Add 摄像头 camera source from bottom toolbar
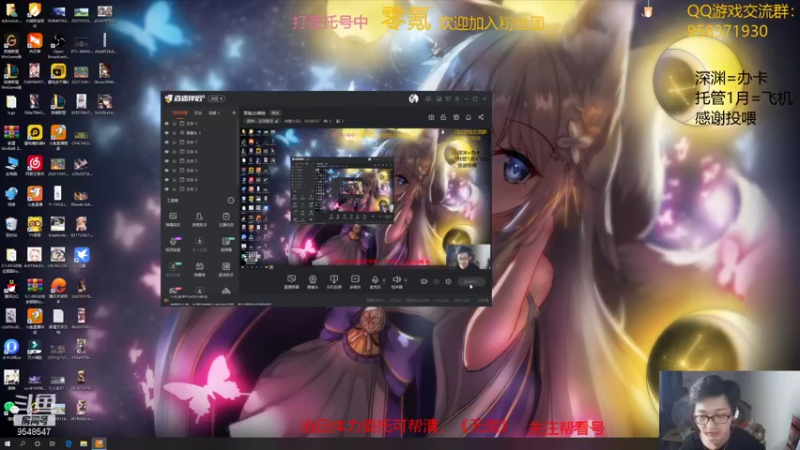 (x=312, y=282)
